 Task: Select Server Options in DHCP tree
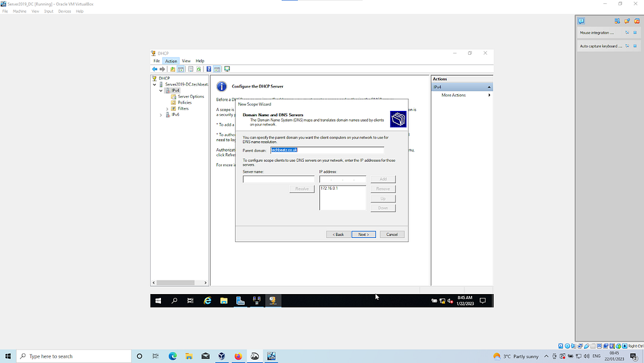click(x=191, y=97)
